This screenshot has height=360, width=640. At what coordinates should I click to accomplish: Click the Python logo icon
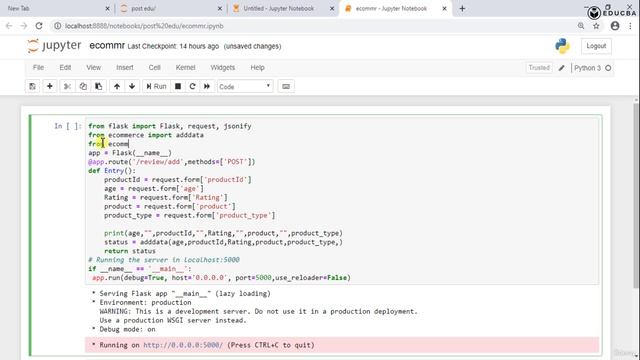562,46
